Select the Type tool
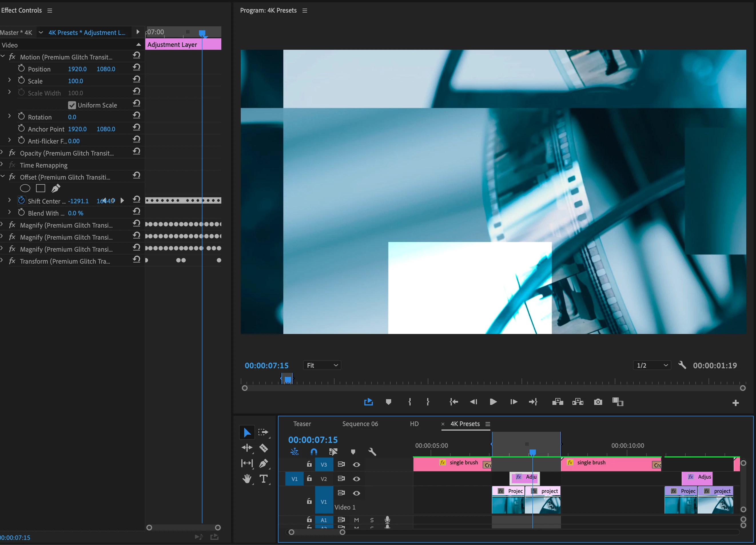 263,479
